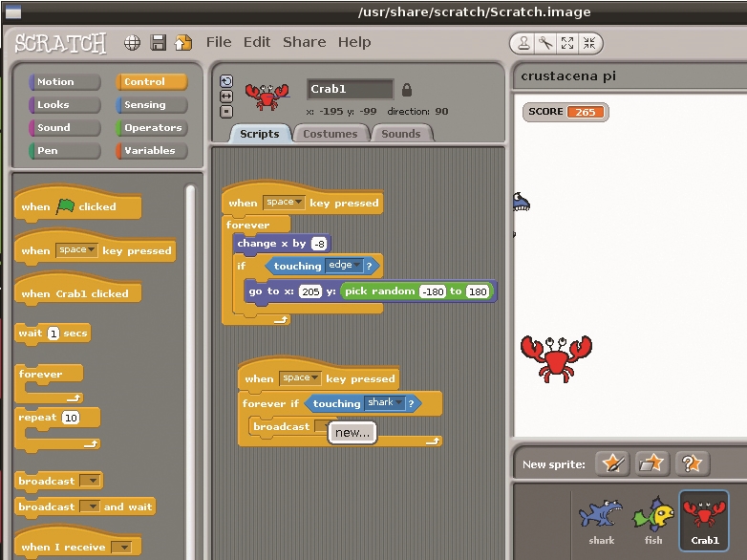Set rotation style to don't rotate
The height and width of the screenshot is (560, 747).
pyautogui.click(x=226, y=112)
